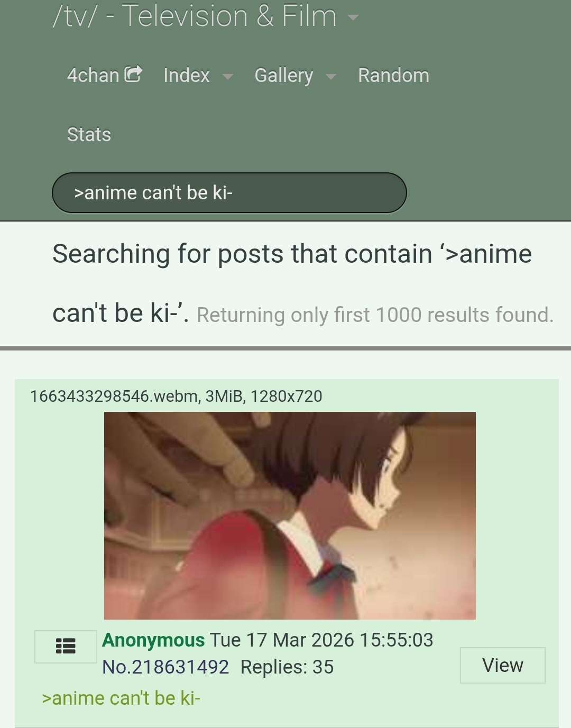The width and height of the screenshot is (571, 728).
Task: Click the Anonymous poster name
Action: tap(153, 640)
